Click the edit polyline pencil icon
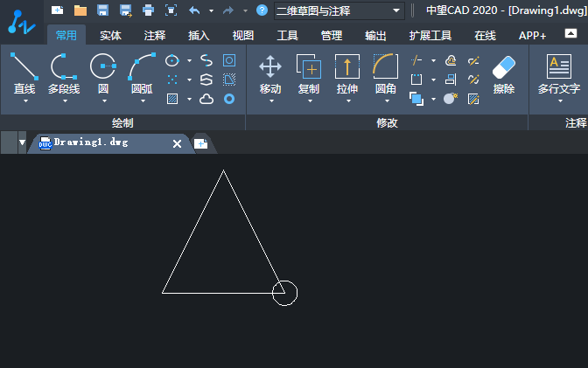Screen dimensions: 588x368 (x=473, y=60)
